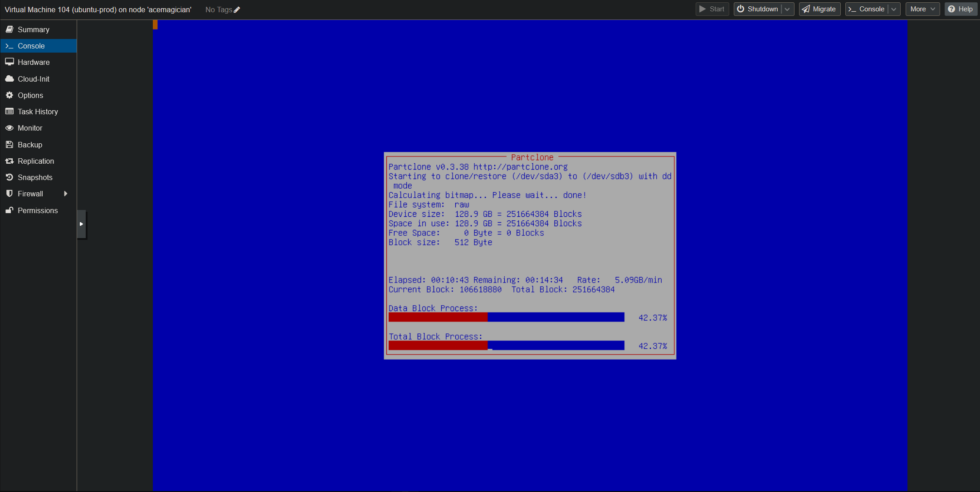
Task: Click the Data Block Process progress bar
Action: point(506,317)
